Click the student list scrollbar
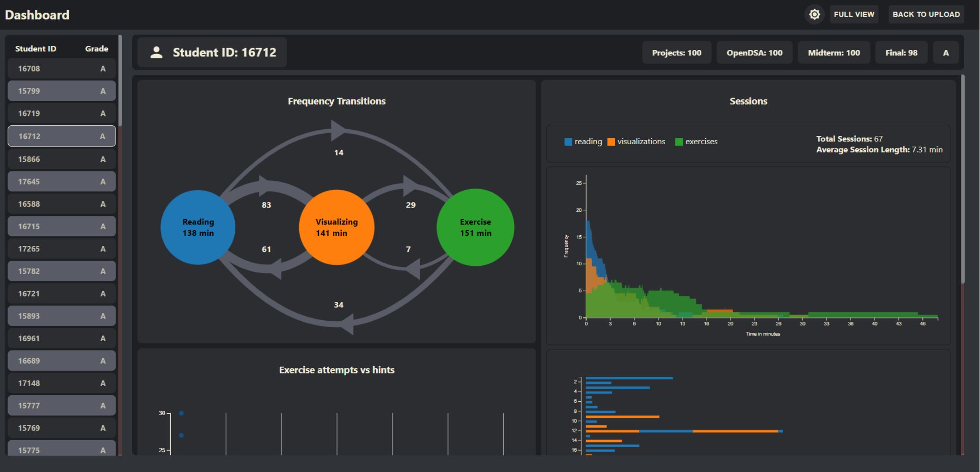Image resolution: width=980 pixels, height=472 pixels. tap(120, 80)
